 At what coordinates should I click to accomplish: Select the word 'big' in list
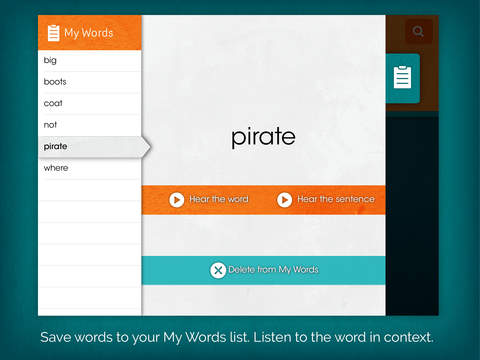click(x=90, y=61)
